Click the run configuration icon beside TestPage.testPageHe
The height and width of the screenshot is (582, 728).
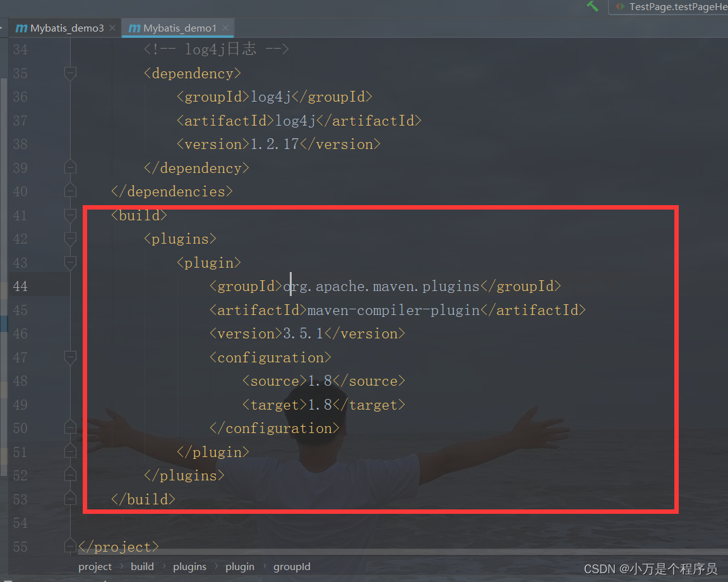click(619, 7)
